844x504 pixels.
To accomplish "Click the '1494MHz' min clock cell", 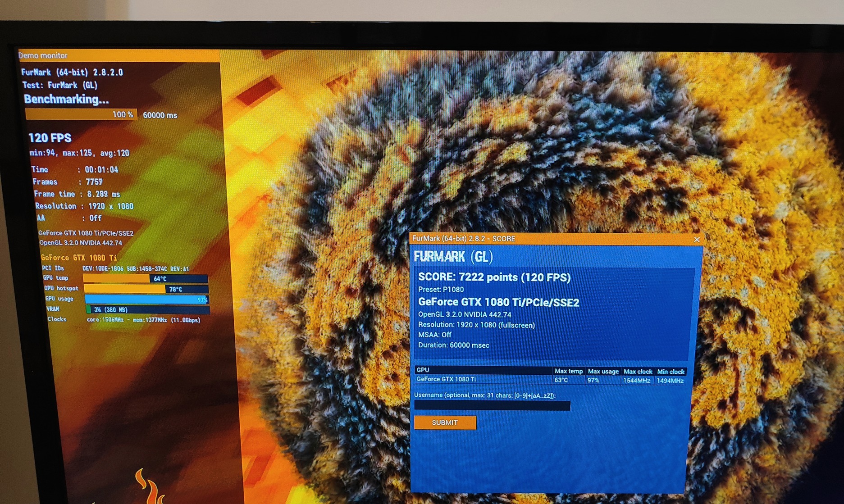I will tap(670, 381).
